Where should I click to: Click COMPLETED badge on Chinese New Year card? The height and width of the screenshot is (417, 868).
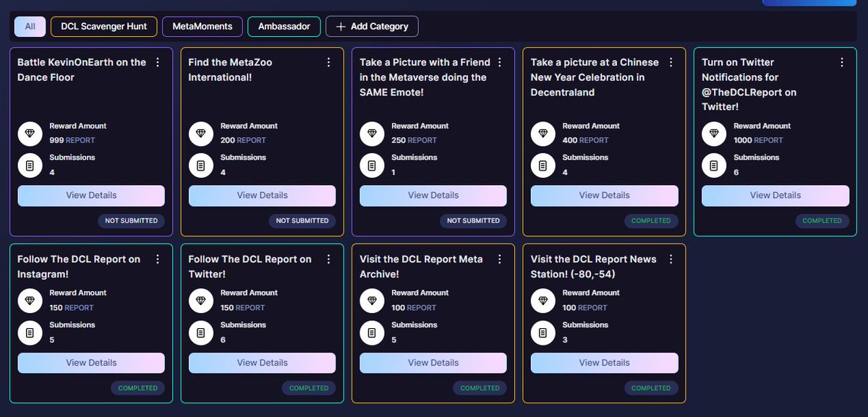(x=651, y=221)
